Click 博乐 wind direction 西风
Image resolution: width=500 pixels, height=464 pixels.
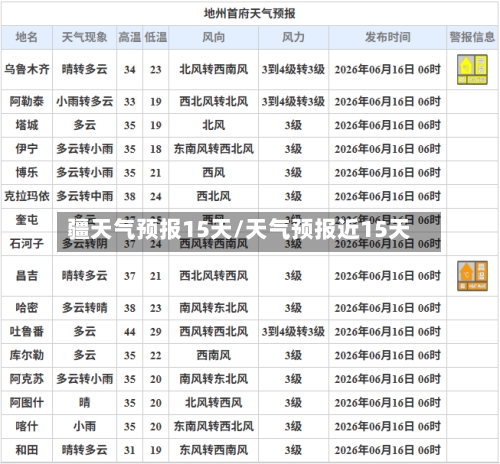click(213, 172)
